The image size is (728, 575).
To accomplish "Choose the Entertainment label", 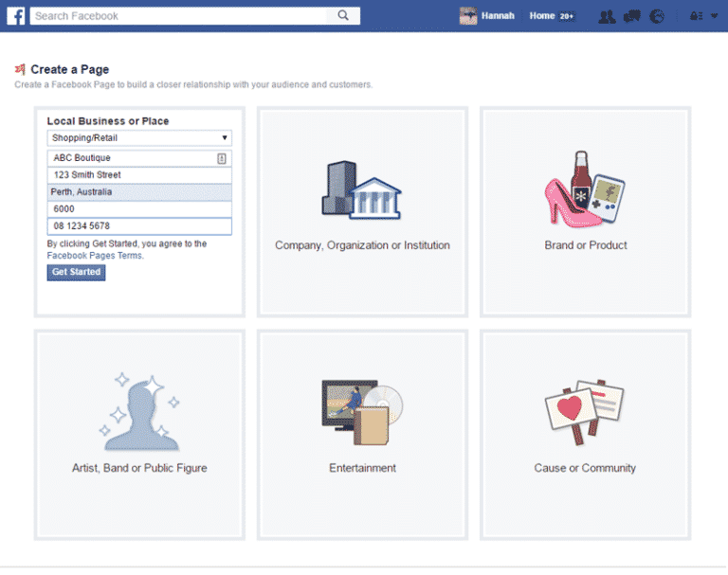I will pyautogui.click(x=362, y=468).
